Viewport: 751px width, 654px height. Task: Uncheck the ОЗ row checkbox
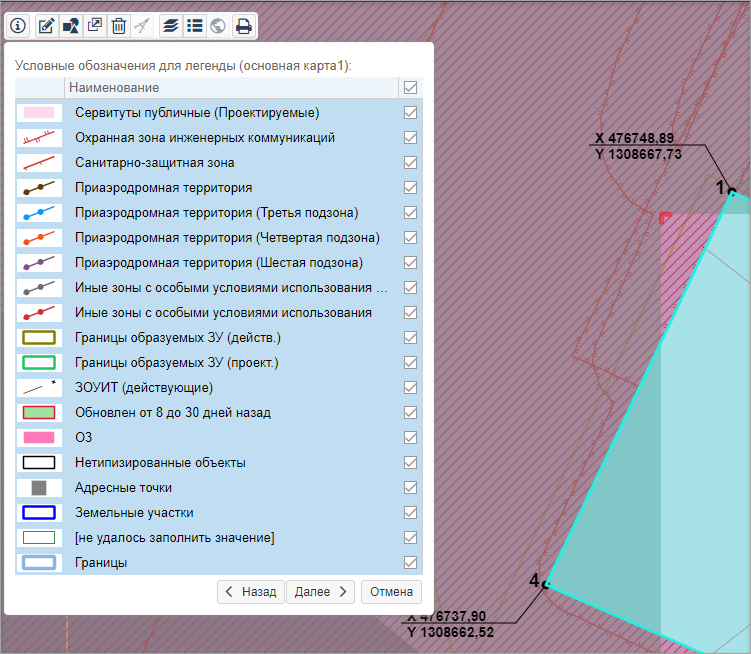click(x=410, y=437)
